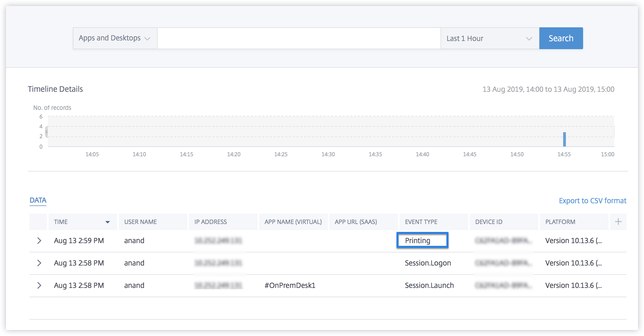Click the IP ADDRESS column header

(211, 222)
